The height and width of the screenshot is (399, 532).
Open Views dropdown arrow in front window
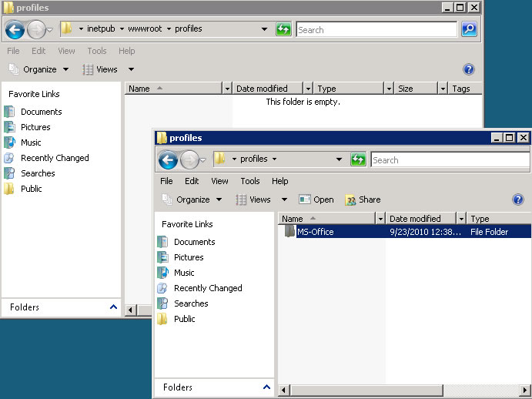coord(284,199)
